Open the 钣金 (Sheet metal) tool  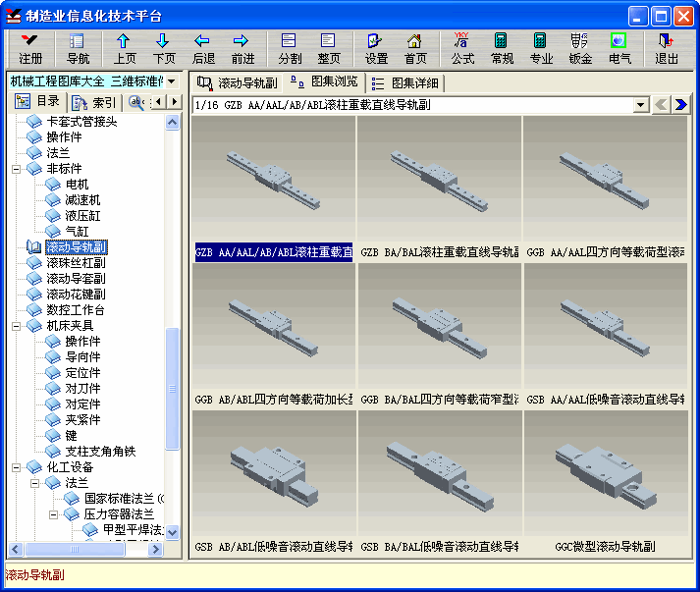580,48
